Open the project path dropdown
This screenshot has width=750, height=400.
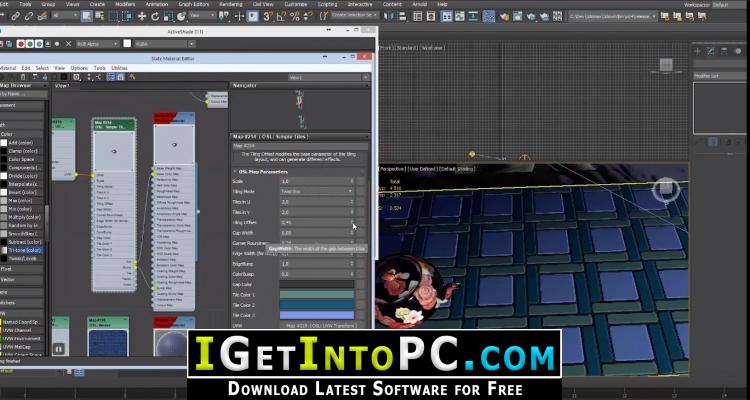tap(613, 16)
